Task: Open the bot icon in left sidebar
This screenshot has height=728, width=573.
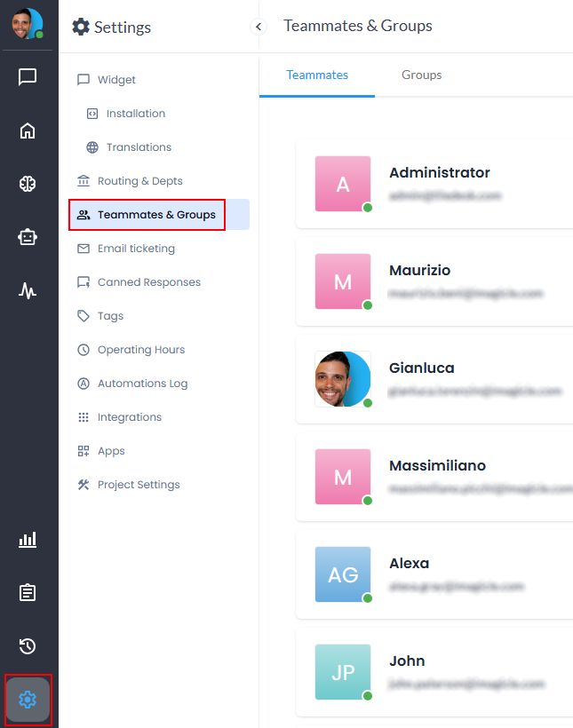Action: (x=28, y=237)
